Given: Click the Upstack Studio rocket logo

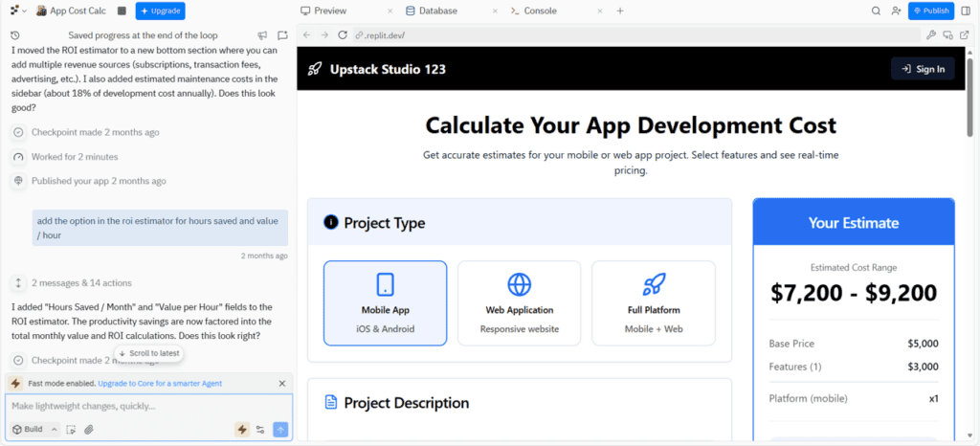Looking at the screenshot, I should click(x=314, y=69).
